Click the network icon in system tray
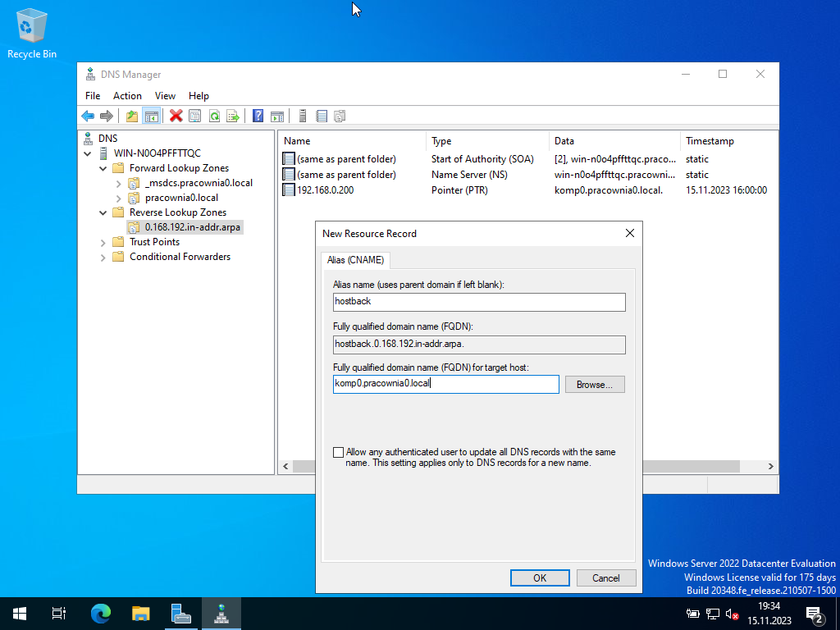This screenshot has height=630, width=840. [x=713, y=614]
